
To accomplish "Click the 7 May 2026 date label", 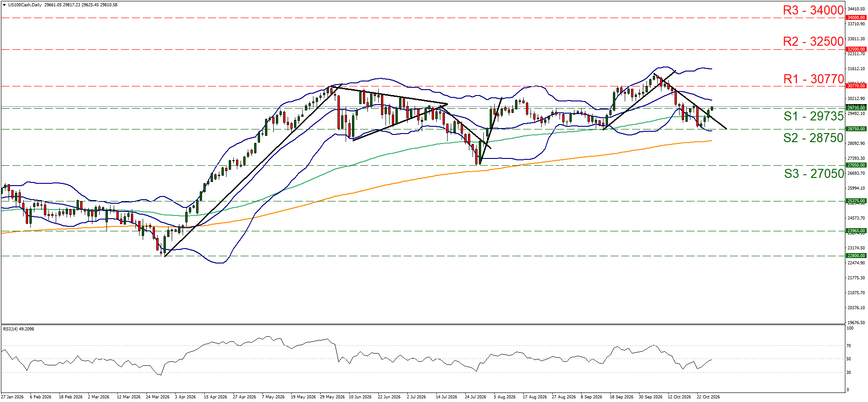I will [x=273, y=397].
